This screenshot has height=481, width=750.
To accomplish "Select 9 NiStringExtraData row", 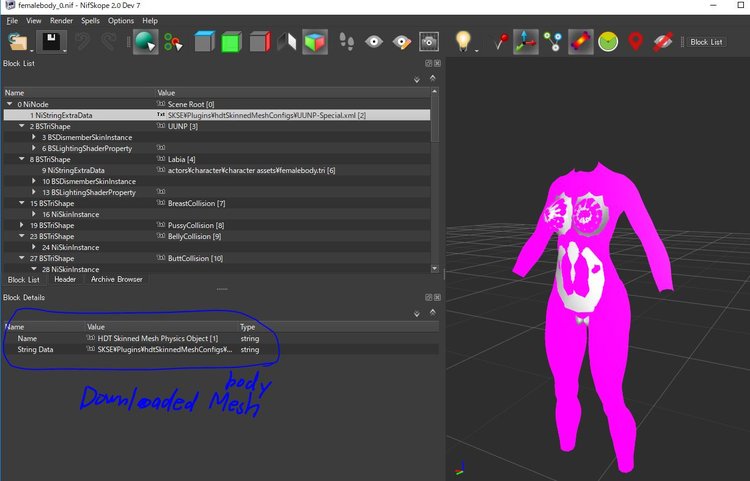I will pyautogui.click(x=217, y=170).
